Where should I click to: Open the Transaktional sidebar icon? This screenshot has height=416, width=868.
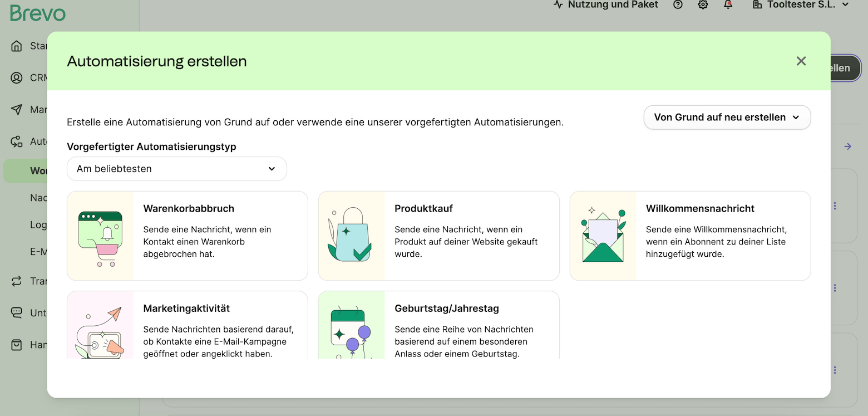click(18, 281)
